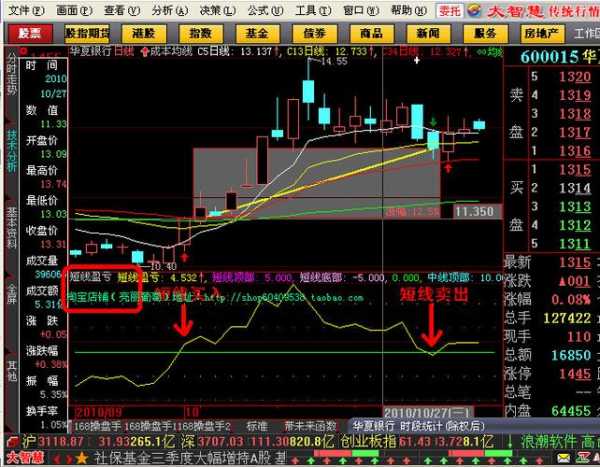
Task: Open the 帮助(H) menu
Action: point(409,11)
